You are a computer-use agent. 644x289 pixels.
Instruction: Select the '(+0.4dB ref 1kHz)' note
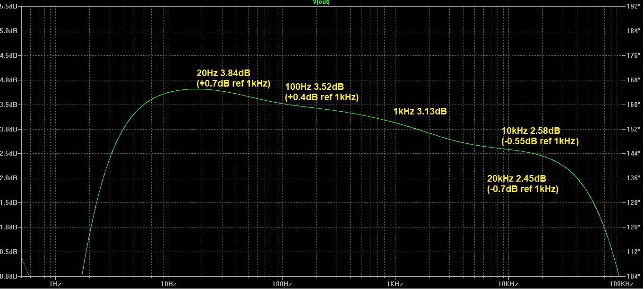coord(322,97)
